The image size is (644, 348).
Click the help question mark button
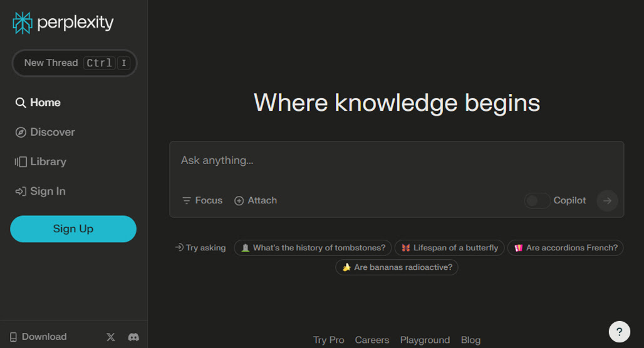620,332
